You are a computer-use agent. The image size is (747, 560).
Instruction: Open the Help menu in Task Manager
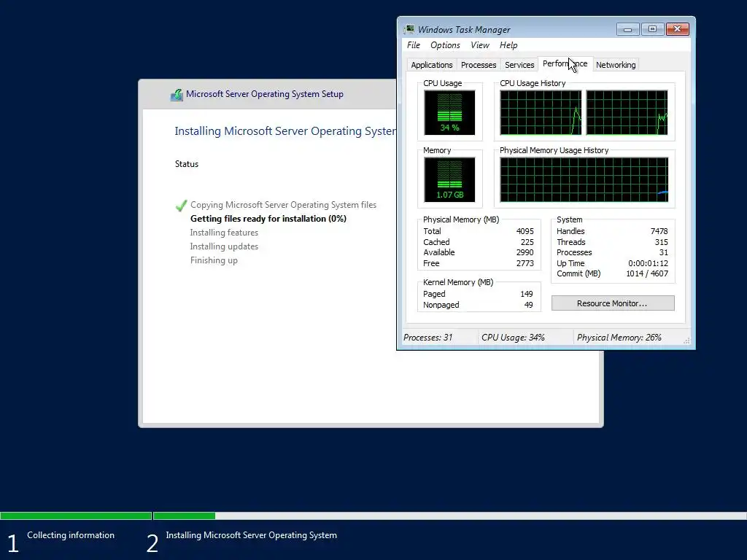pyautogui.click(x=508, y=45)
